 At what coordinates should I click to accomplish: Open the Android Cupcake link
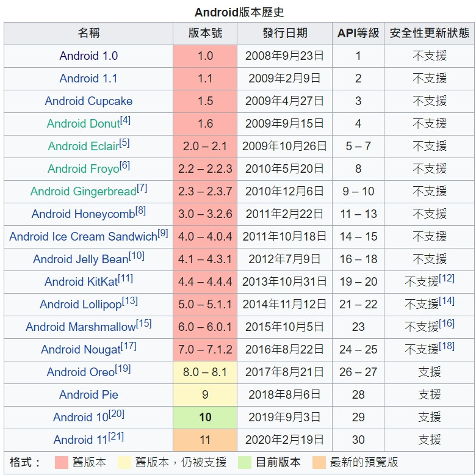coord(88,101)
